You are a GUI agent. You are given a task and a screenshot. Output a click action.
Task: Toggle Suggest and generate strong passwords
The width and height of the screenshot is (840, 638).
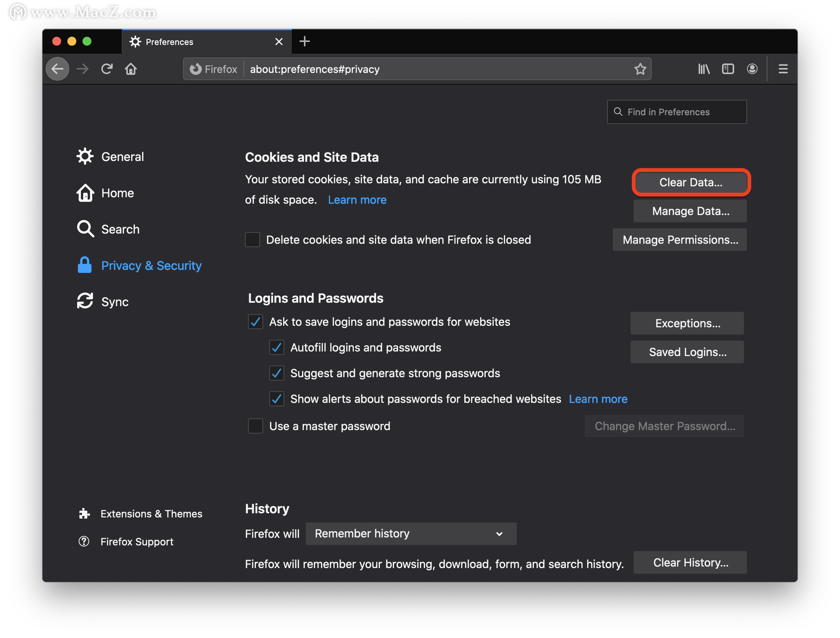pos(276,373)
